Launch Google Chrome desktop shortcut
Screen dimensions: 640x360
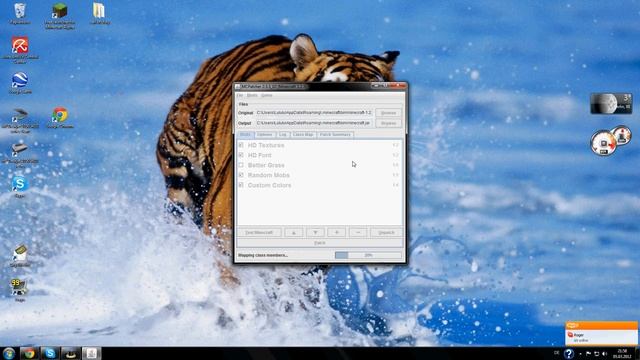[60, 115]
